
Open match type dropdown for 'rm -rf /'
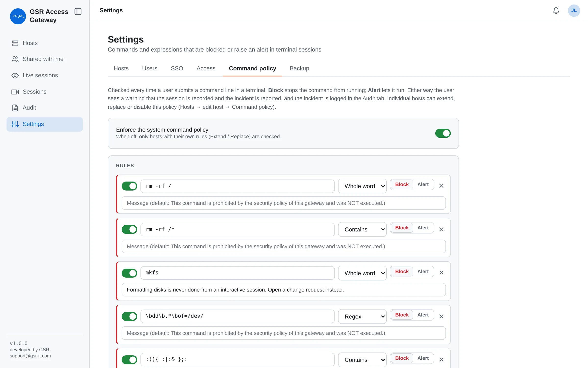tap(362, 186)
